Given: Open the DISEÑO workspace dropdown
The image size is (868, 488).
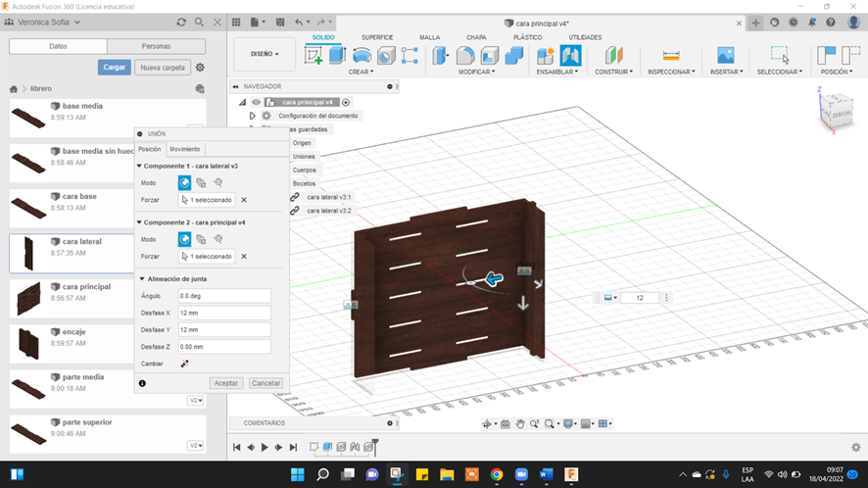Looking at the screenshot, I should click(265, 54).
